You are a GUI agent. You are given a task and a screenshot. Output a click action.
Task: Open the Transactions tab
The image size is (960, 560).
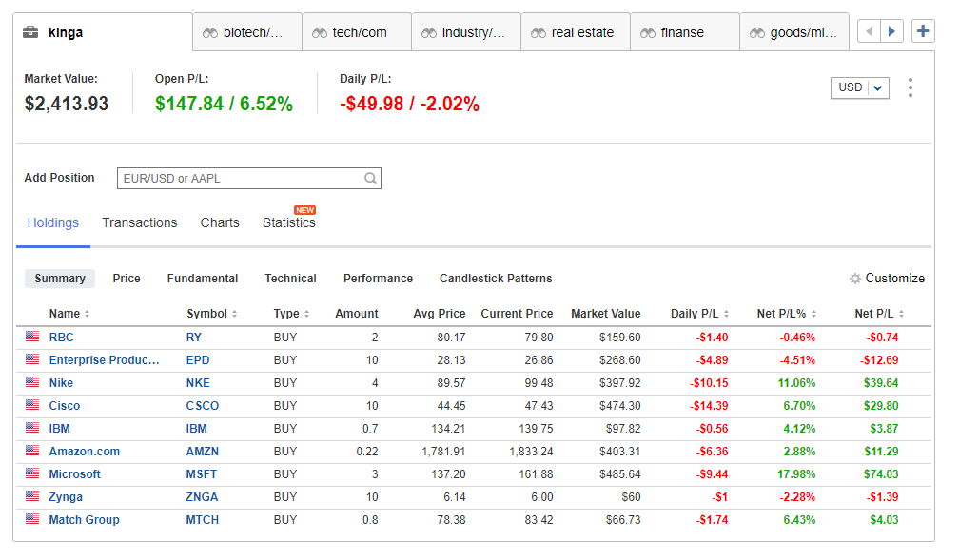click(140, 222)
